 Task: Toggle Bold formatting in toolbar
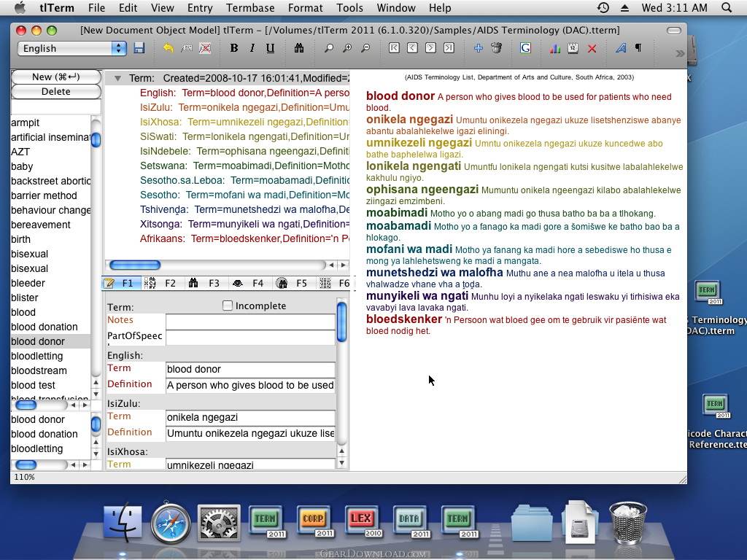point(234,48)
